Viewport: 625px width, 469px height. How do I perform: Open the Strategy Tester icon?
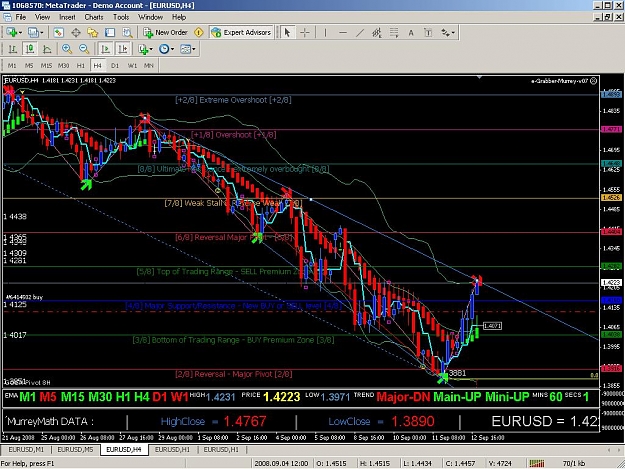(127, 33)
